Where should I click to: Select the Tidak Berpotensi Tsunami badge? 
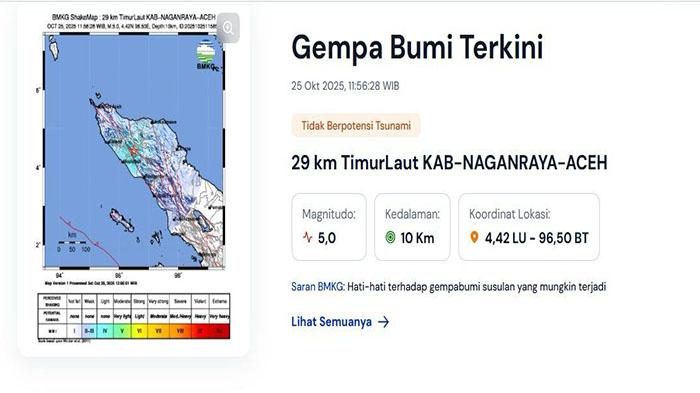click(x=356, y=125)
